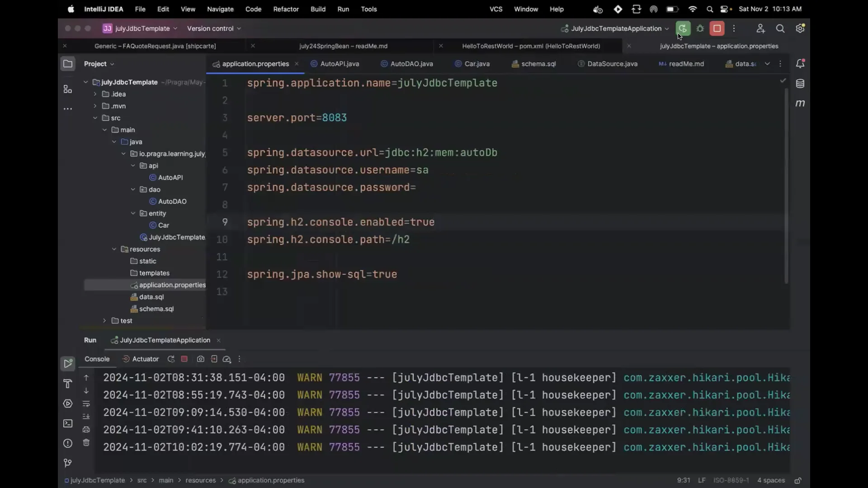Open the Services tool window icon
Image resolution: width=868 pixels, height=488 pixels.
[68, 404]
